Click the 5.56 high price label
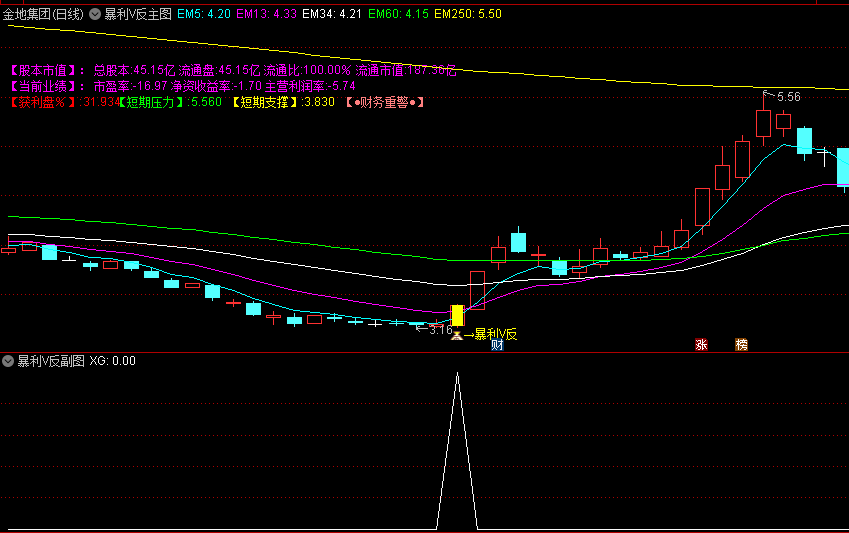 click(788, 96)
